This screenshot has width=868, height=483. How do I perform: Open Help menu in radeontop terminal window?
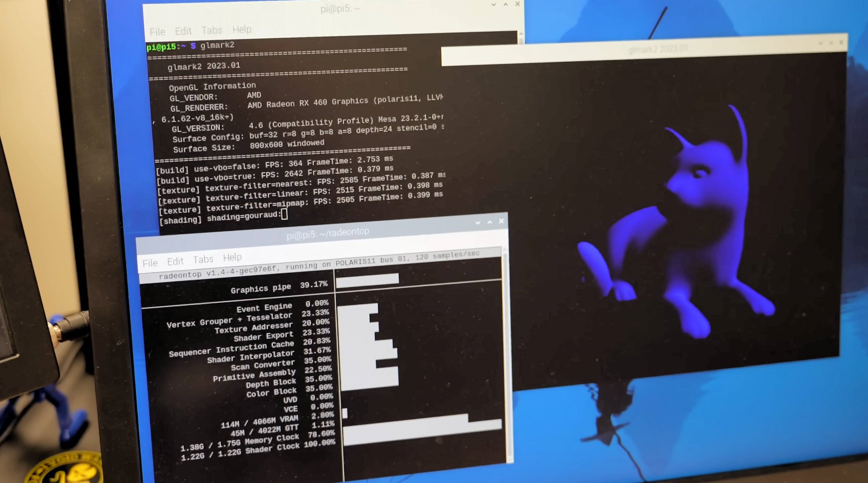tap(232, 257)
